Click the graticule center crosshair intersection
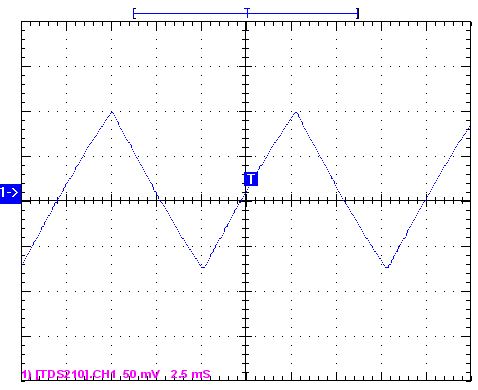The height and width of the screenshot is (390, 478). point(246,201)
